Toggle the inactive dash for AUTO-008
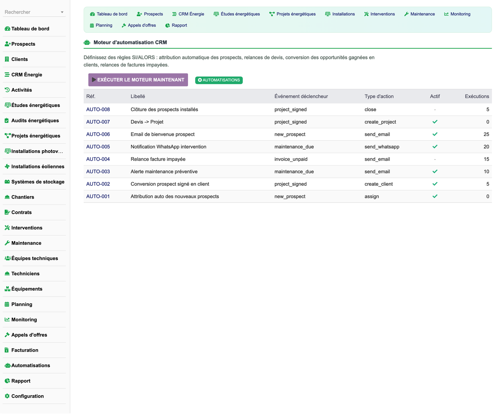The height and width of the screenshot is (420, 504). 435,109
